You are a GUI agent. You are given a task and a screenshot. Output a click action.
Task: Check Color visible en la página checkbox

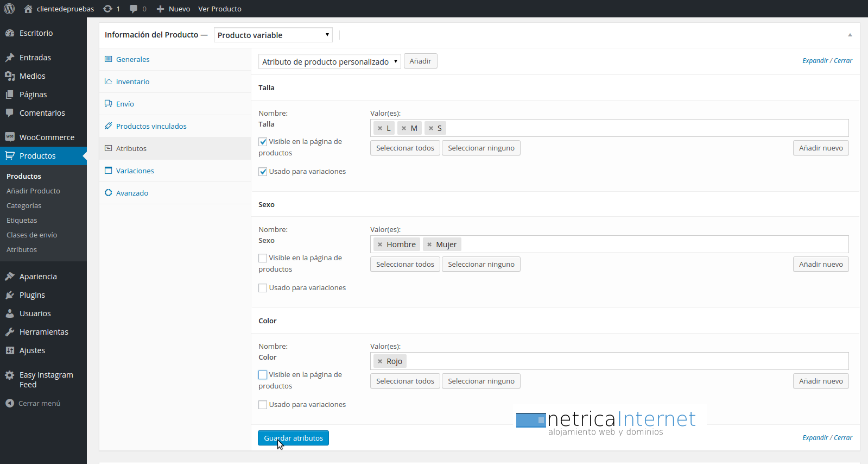(x=263, y=375)
